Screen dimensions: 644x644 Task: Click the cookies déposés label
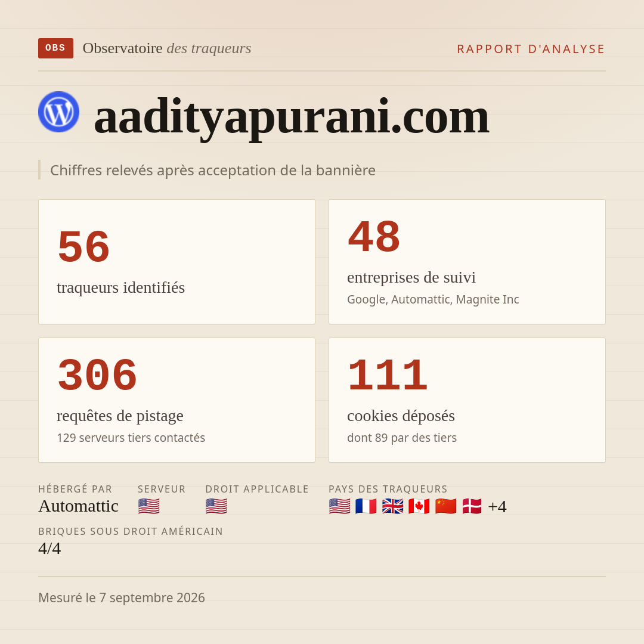[x=401, y=416]
